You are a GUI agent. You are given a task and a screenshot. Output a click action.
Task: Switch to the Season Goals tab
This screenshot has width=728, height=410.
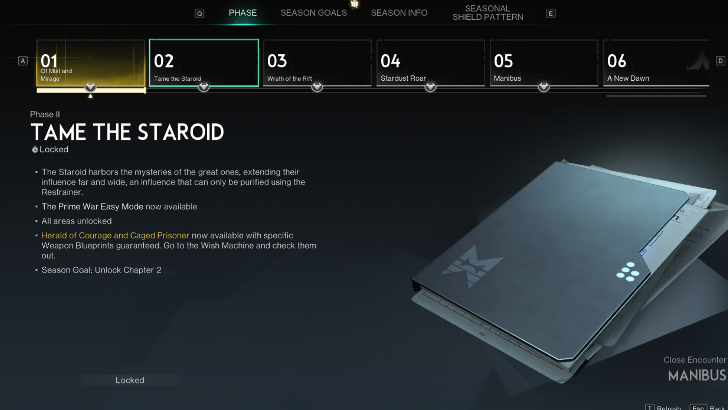[x=313, y=13]
